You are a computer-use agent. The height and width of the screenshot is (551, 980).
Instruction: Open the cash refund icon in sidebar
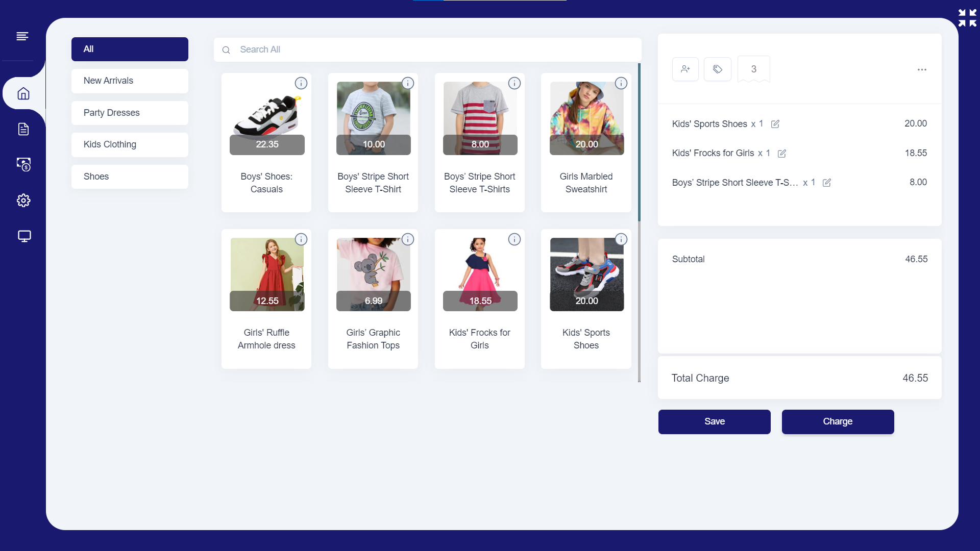point(23,164)
